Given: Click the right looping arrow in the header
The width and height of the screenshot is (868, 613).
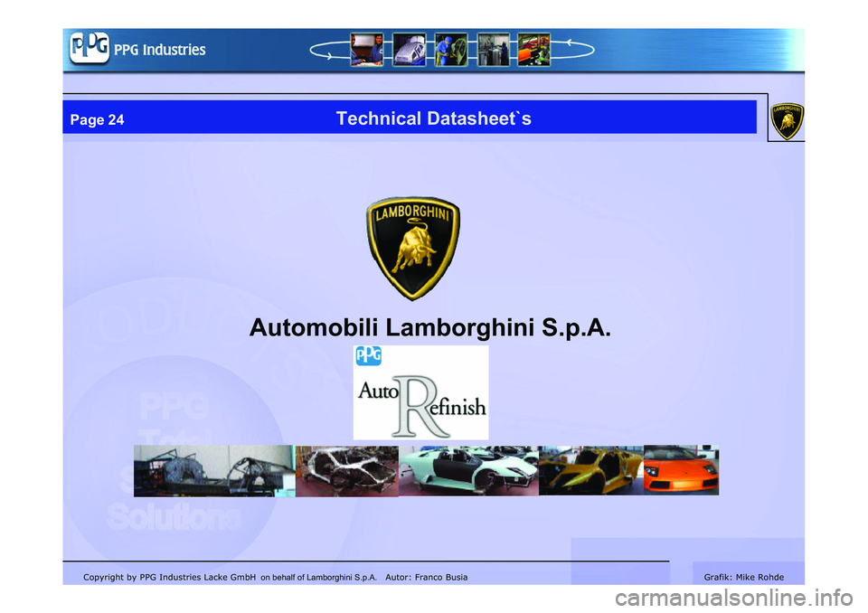Looking at the screenshot, I should click(x=572, y=50).
